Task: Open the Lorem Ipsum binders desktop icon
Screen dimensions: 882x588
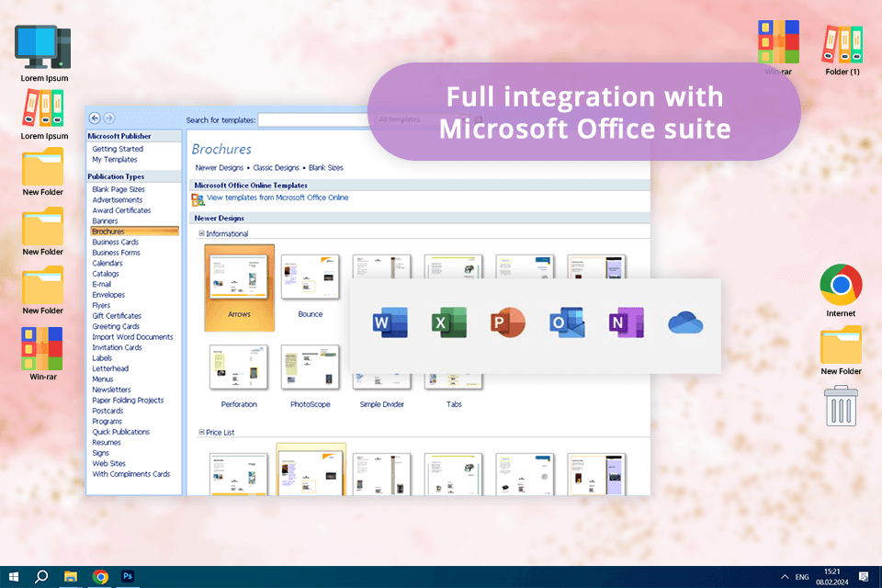Action: pos(44,108)
